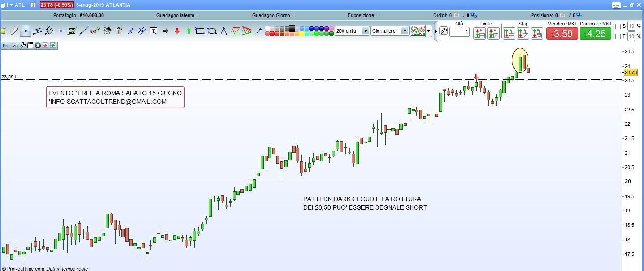The width and height of the screenshot is (644, 271).
Task: Pick the yellow color swatch
Action: coord(302,34)
